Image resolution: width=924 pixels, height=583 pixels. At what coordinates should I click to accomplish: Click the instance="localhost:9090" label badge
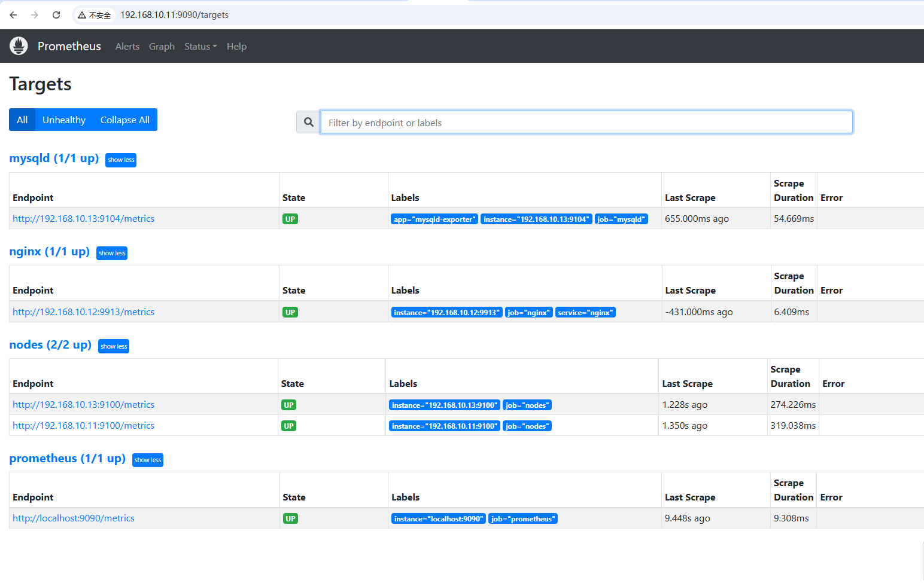(x=439, y=519)
